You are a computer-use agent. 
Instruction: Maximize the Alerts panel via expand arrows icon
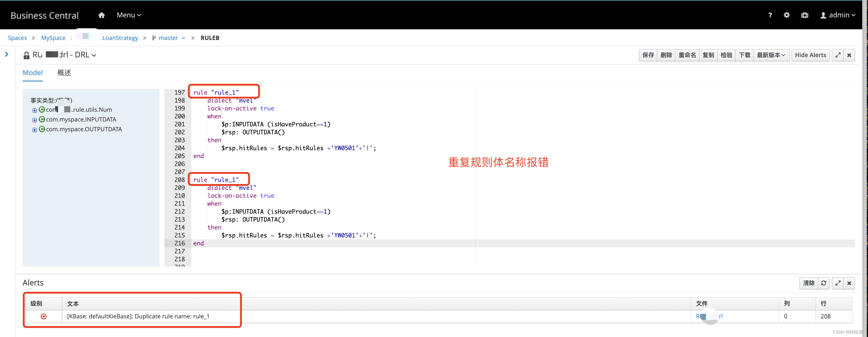tap(838, 283)
